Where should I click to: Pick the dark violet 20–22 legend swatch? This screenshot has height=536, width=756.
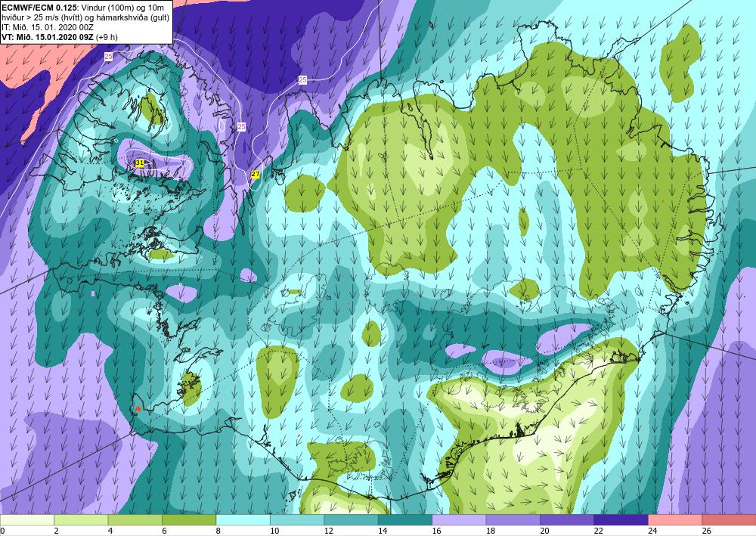click(x=567, y=520)
